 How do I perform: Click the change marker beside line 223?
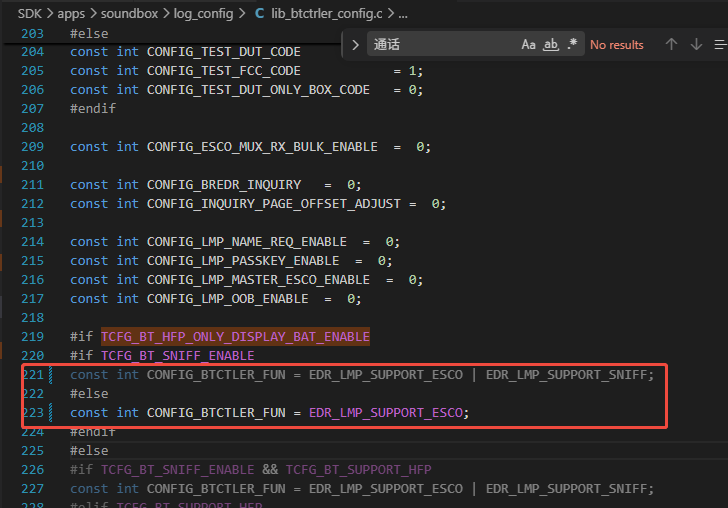click(51, 413)
